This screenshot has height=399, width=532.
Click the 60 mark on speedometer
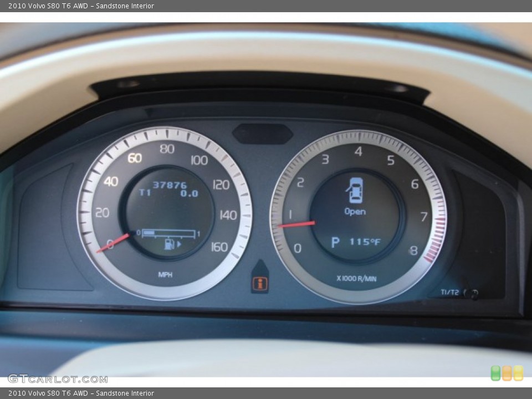[135, 158]
